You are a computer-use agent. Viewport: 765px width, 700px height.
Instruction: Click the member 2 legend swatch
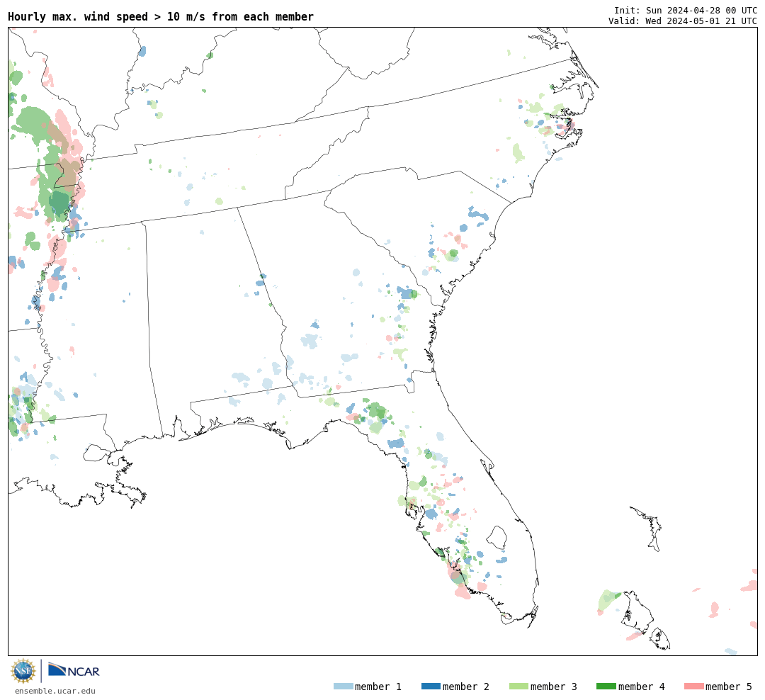(431, 687)
